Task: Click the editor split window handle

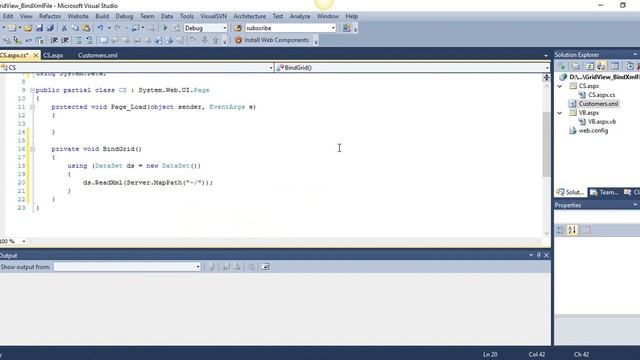Action: [x=546, y=78]
